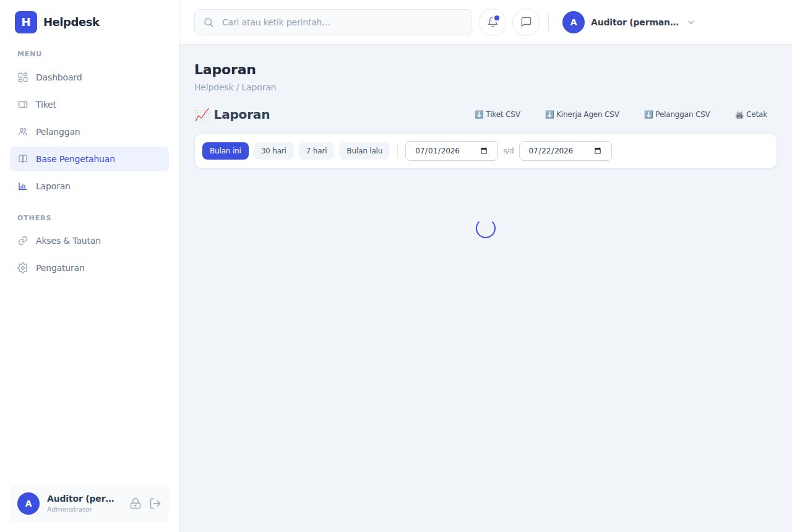Open Akses & Tautan menu item

coord(89,241)
